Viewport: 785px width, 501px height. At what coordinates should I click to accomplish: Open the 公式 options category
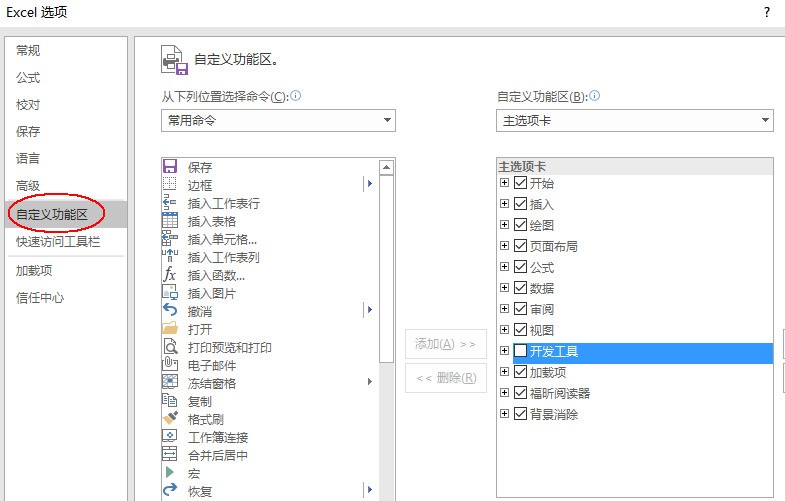28,78
